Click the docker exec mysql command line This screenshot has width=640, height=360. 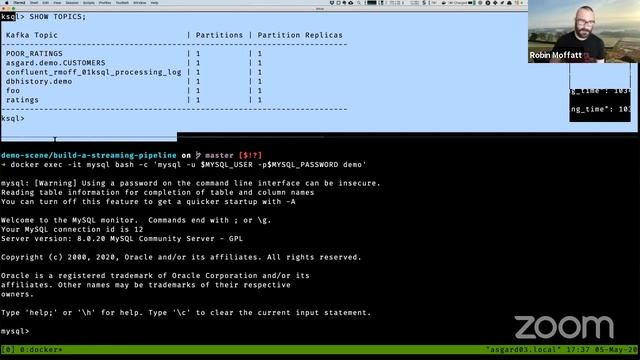pyautogui.click(x=184, y=165)
